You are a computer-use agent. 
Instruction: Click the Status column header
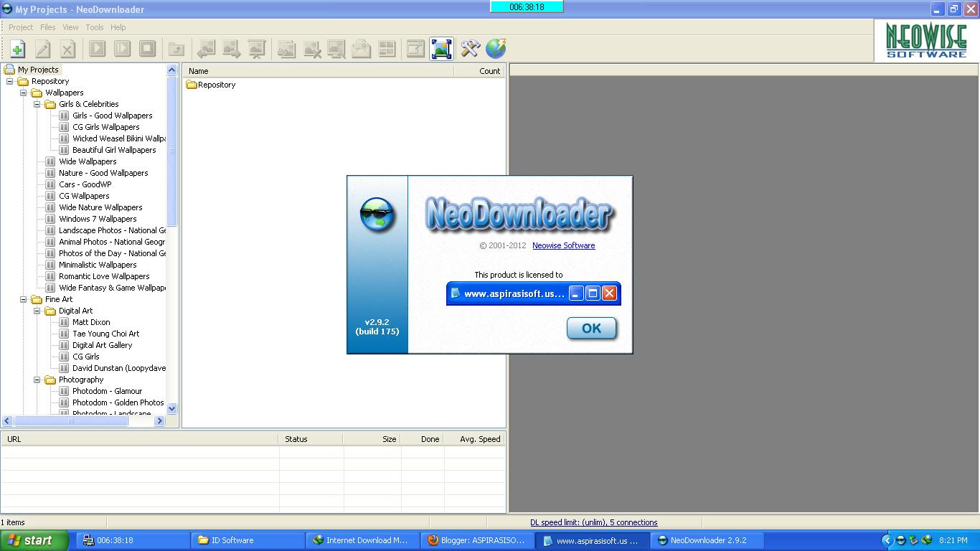(x=311, y=439)
